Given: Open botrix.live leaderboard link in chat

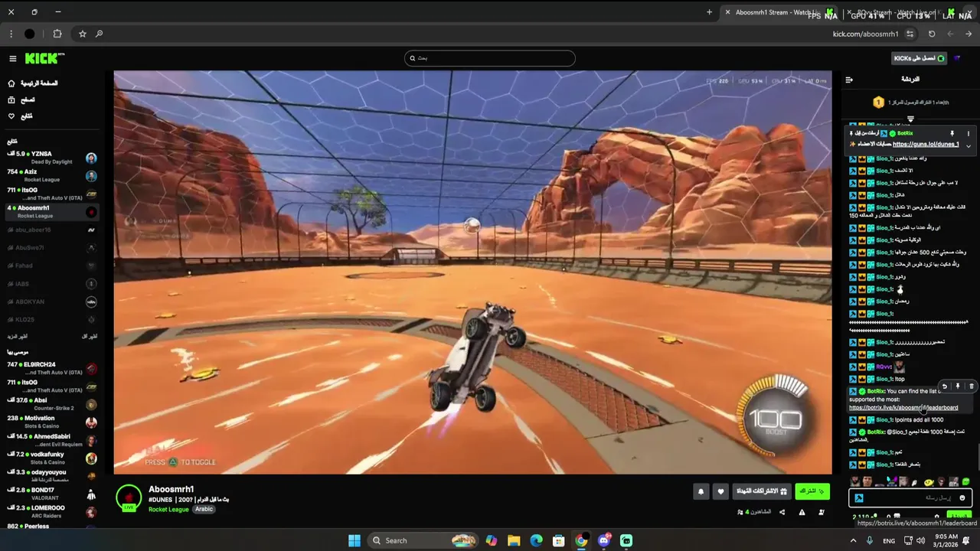Looking at the screenshot, I should (x=903, y=408).
